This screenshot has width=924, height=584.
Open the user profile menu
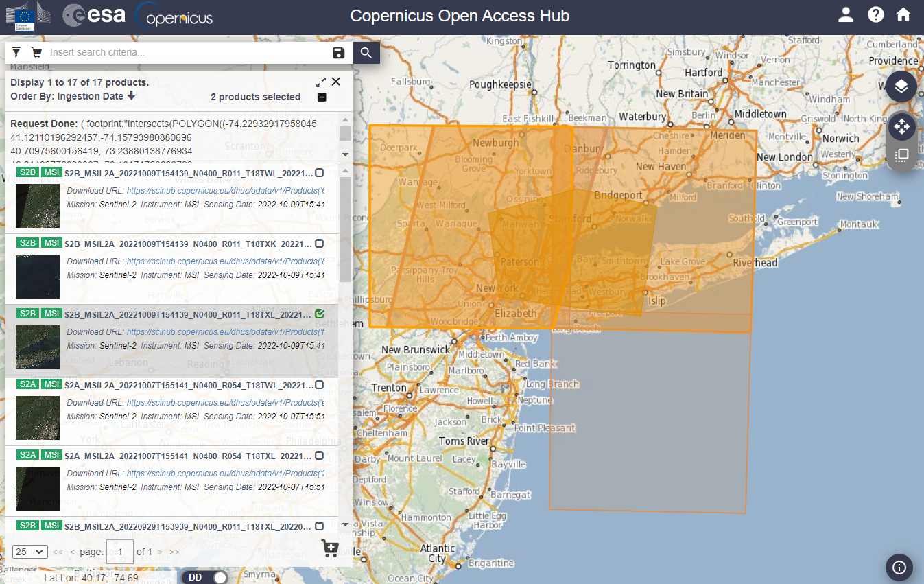tap(846, 14)
